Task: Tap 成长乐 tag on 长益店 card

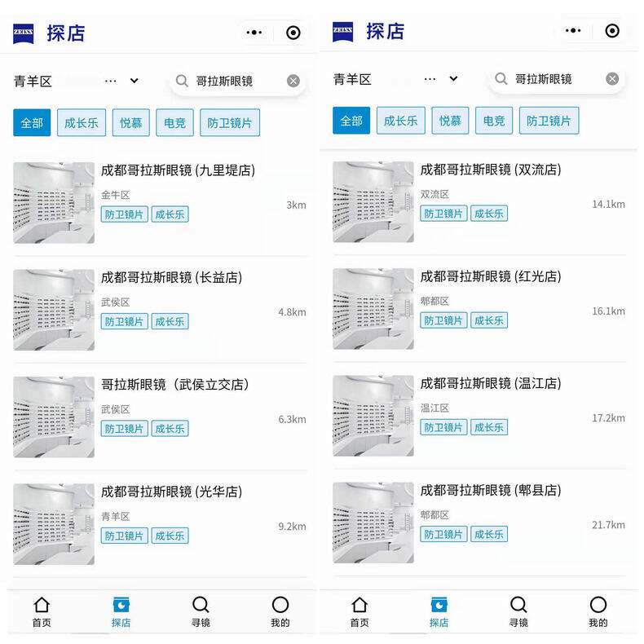Action: (170, 321)
